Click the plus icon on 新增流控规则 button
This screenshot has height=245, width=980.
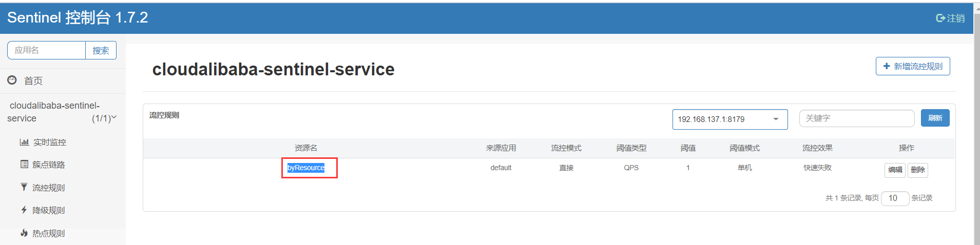click(887, 66)
